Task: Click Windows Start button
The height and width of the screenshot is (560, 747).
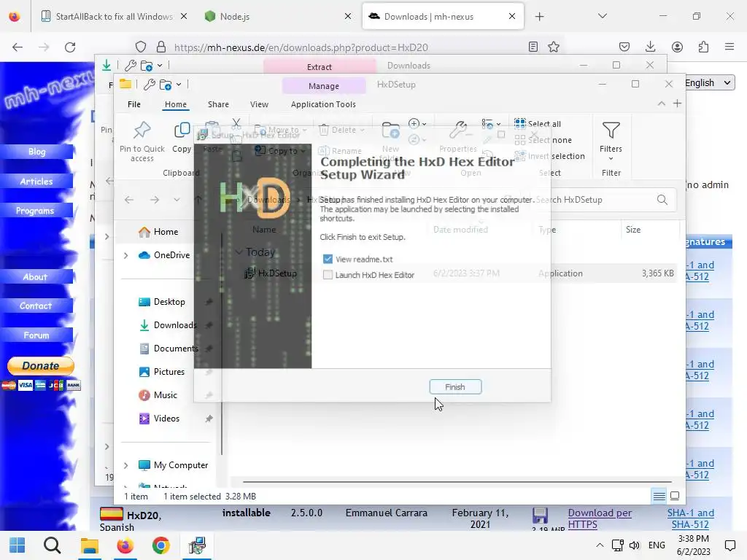Action: (18, 545)
